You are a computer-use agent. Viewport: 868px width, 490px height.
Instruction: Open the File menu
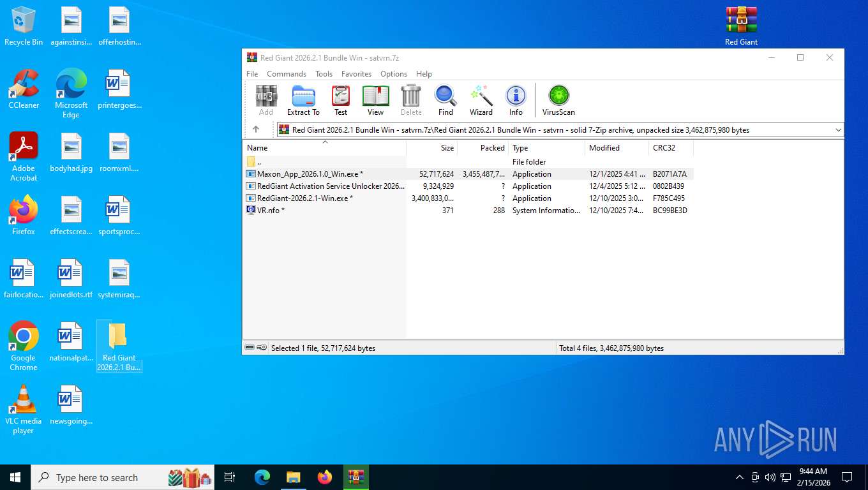[x=252, y=74]
